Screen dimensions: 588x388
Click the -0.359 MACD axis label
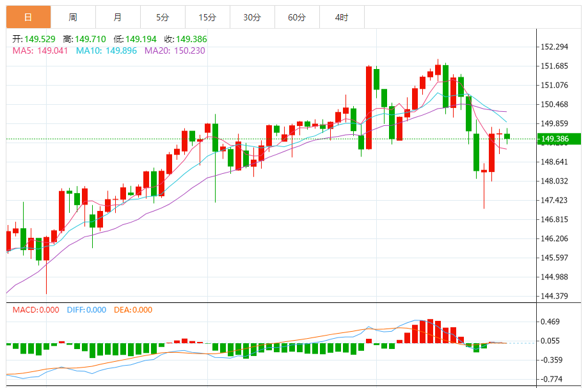(x=550, y=360)
